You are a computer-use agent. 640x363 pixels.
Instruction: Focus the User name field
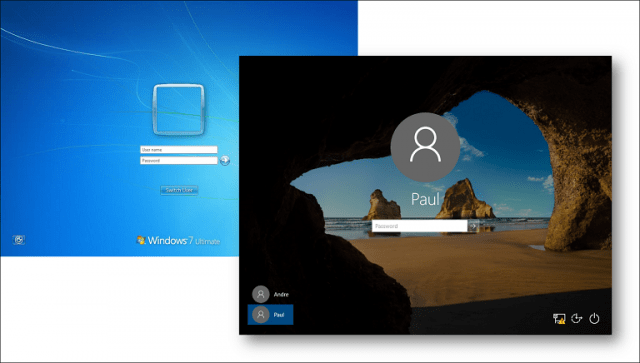click(179, 149)
